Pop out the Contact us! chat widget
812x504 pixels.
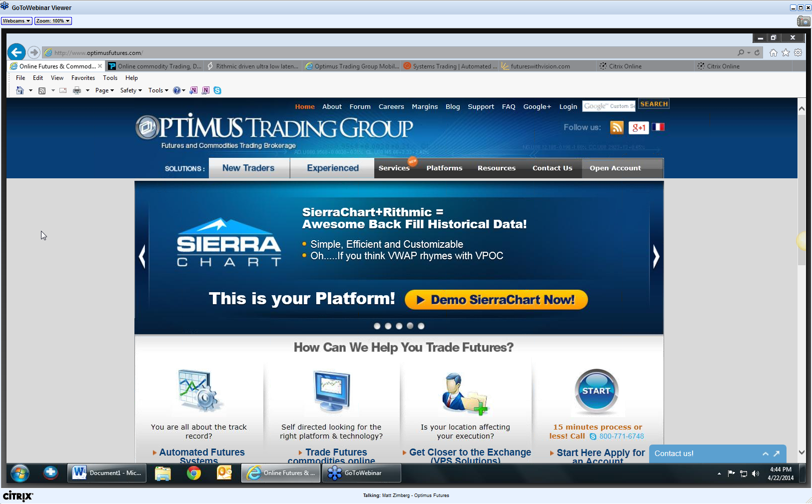[x=777, y=454]
